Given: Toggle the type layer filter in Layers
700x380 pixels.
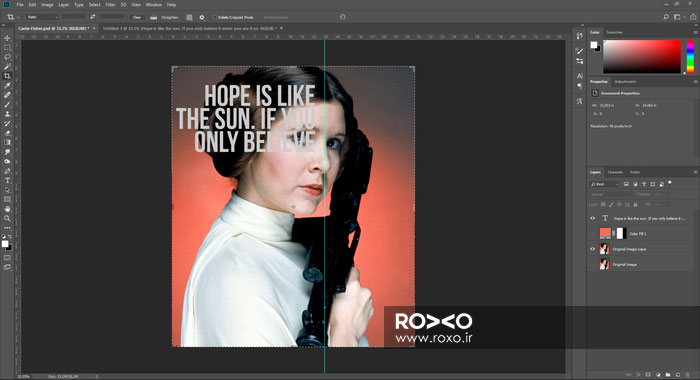Looking at the screenshot, I should coord(644,184).
